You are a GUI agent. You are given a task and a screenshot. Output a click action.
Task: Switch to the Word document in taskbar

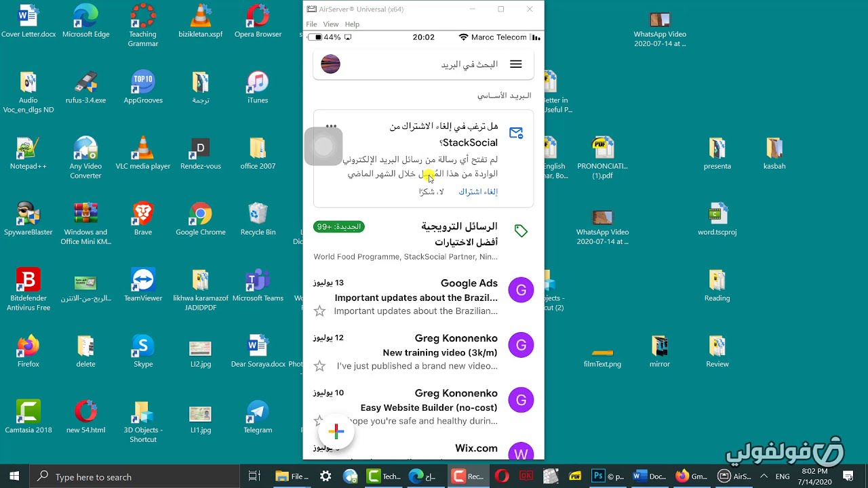(650, 476)
